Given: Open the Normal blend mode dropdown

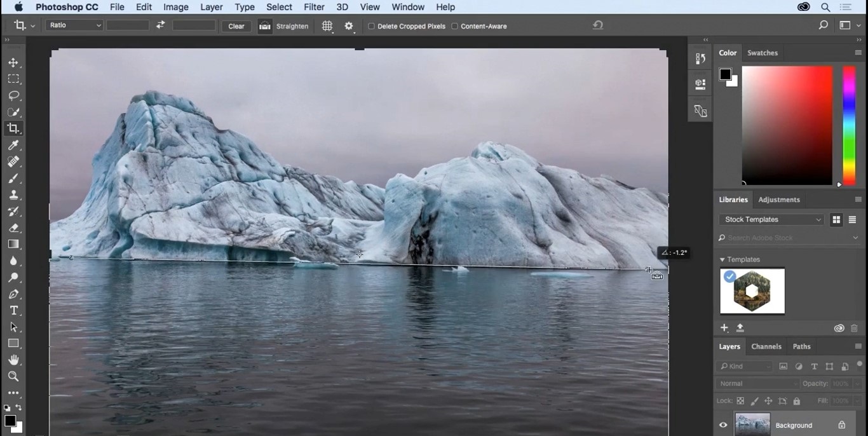Looking at the screenshot, I should click(758, 383).
